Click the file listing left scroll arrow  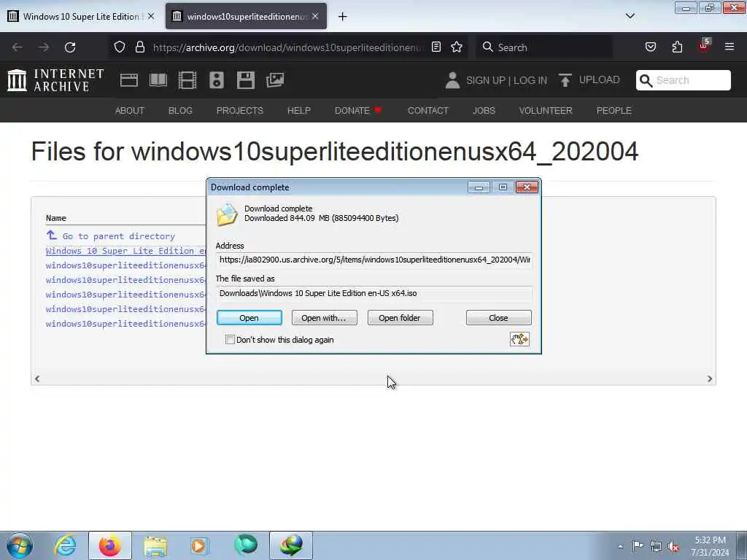coord(37,378)
